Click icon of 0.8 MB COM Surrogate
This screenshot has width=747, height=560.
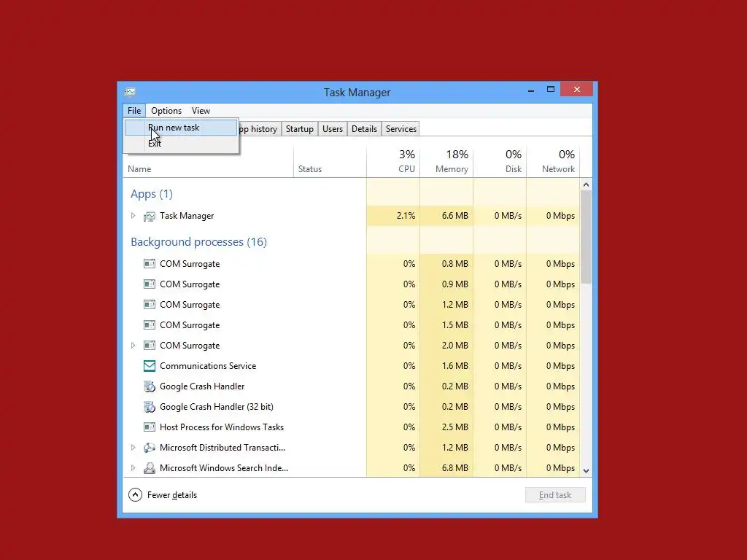pyautogui.click(x=149, y=264)
